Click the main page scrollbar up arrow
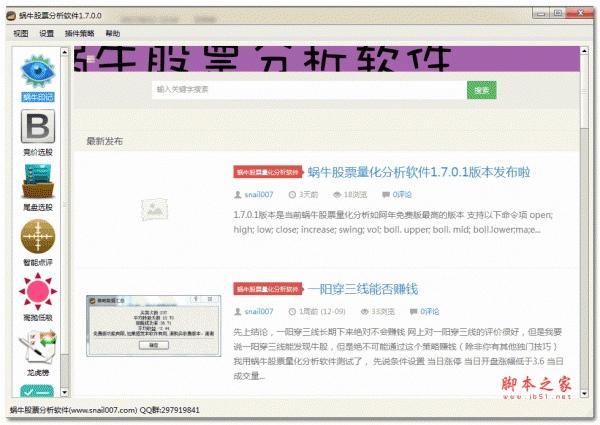600x425 pixels. [x=584, y=50]
